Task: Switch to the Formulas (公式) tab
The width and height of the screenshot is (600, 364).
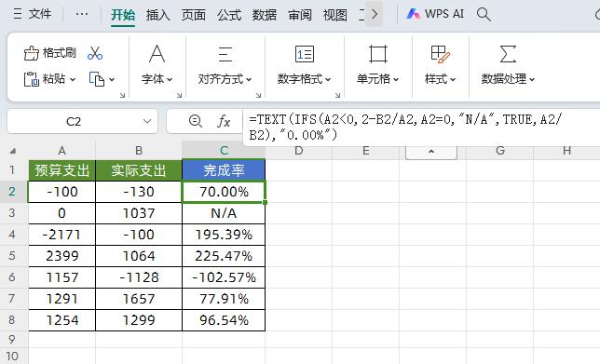Action: (229, 15)
